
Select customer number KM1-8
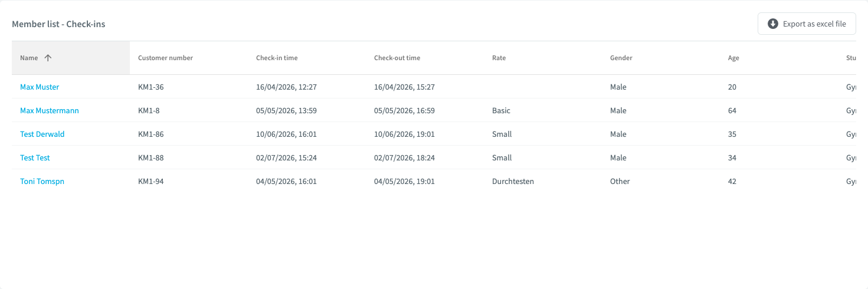tap(149, 110)
